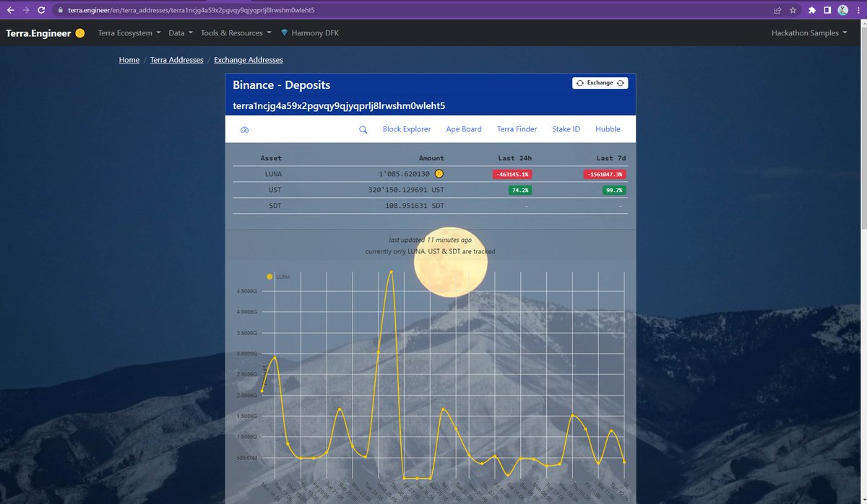Viewport: 867px width, 504px height.
Task: Click the browser back arrow
Action: click(x=10, y=11)
